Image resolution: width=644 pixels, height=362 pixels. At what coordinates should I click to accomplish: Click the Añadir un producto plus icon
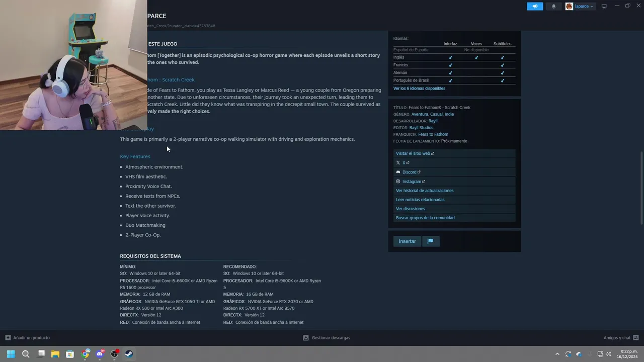(8, 338)
